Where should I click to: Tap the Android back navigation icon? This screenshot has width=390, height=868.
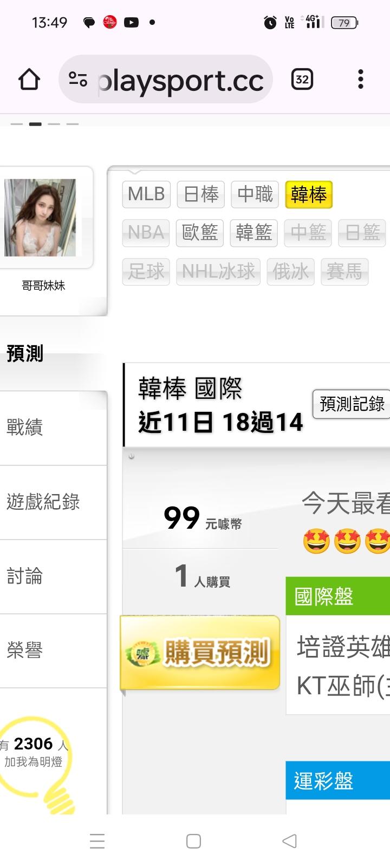pyautogui.click(x=290, y=841)
